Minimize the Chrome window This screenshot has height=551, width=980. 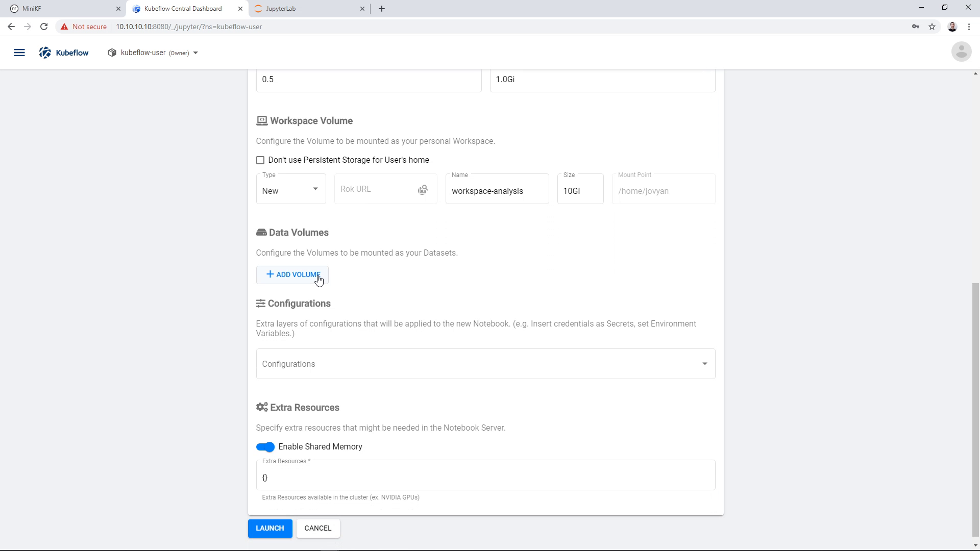click(921, 8)
